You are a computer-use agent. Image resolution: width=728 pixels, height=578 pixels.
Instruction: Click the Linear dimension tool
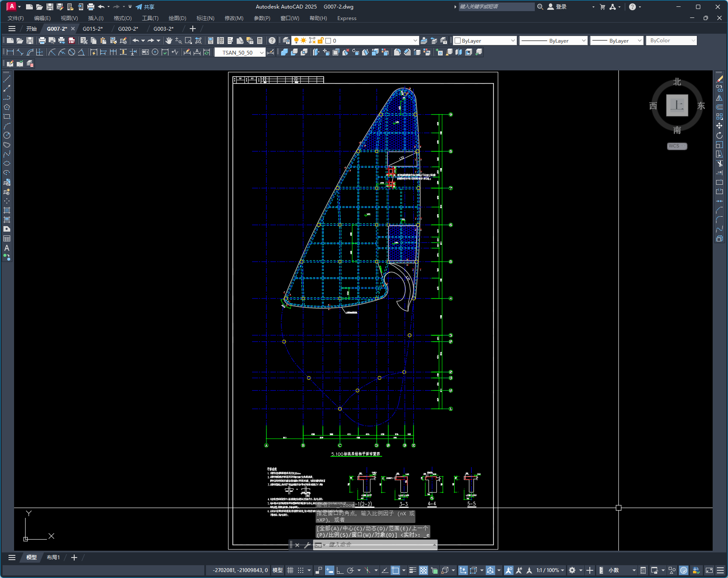click(x=10, y=52)
